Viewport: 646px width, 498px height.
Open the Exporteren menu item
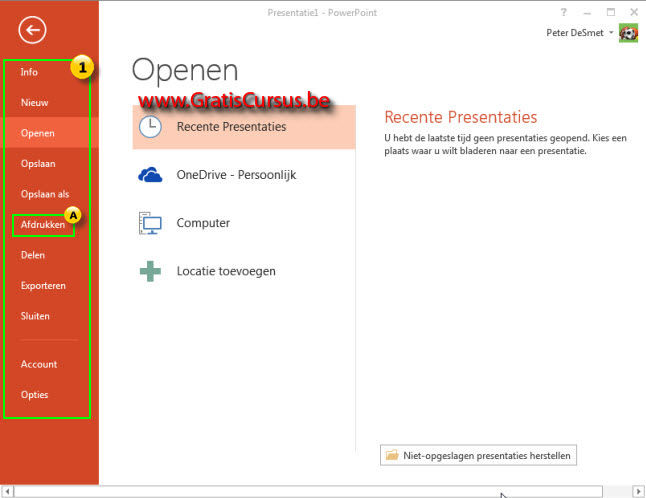(x=43, y=285)
